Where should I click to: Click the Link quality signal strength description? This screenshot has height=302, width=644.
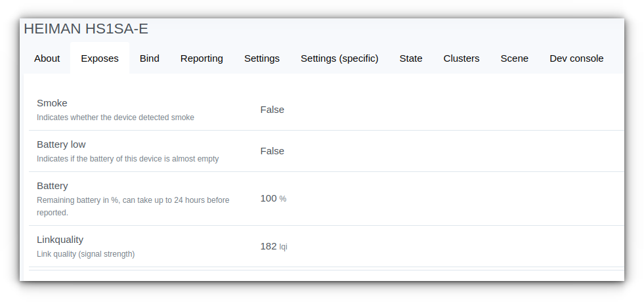[x=86, y=254]
